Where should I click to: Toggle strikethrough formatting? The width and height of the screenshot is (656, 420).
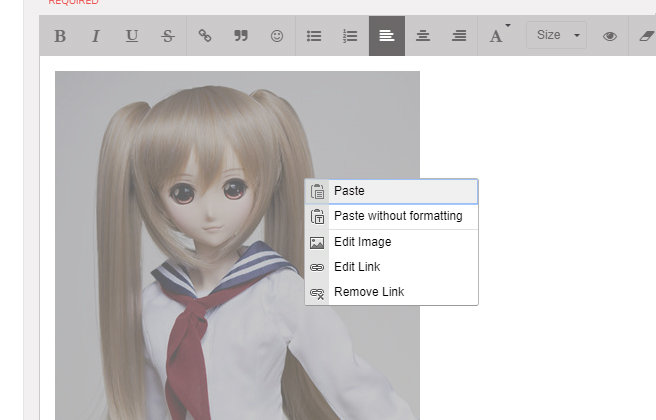168,36
